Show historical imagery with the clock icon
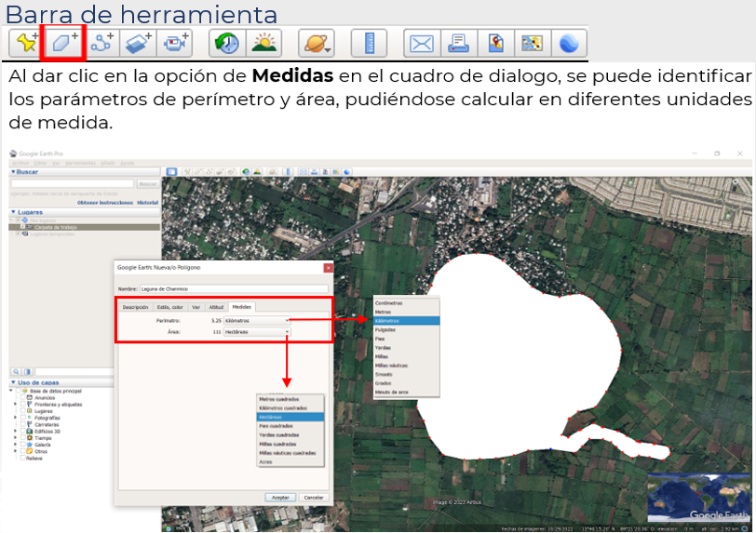756x533 pixels. pos(225,43)
